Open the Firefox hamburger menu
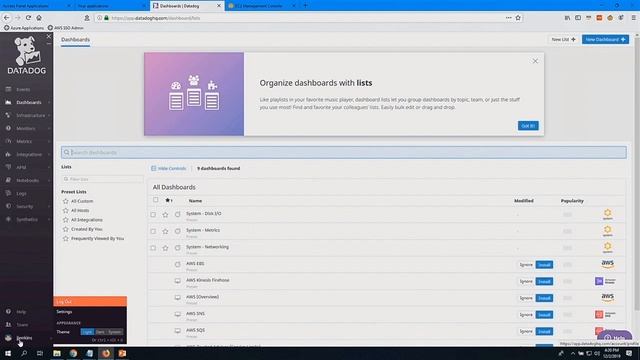 (633, 18)
